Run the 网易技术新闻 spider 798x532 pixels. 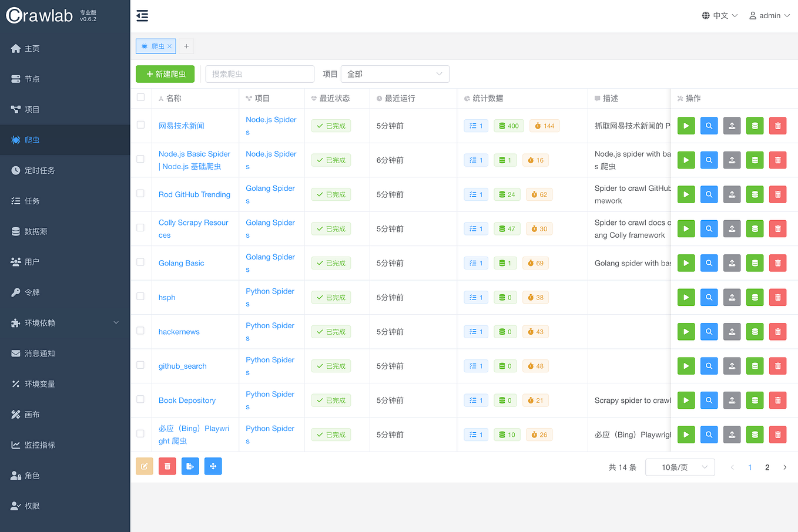click(686, 125)
